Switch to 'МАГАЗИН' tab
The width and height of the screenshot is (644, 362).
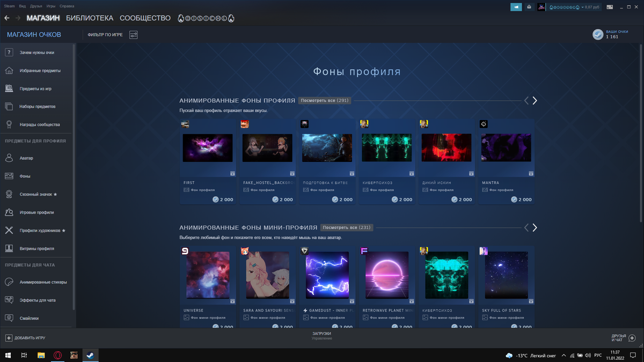tap(43, 18)
